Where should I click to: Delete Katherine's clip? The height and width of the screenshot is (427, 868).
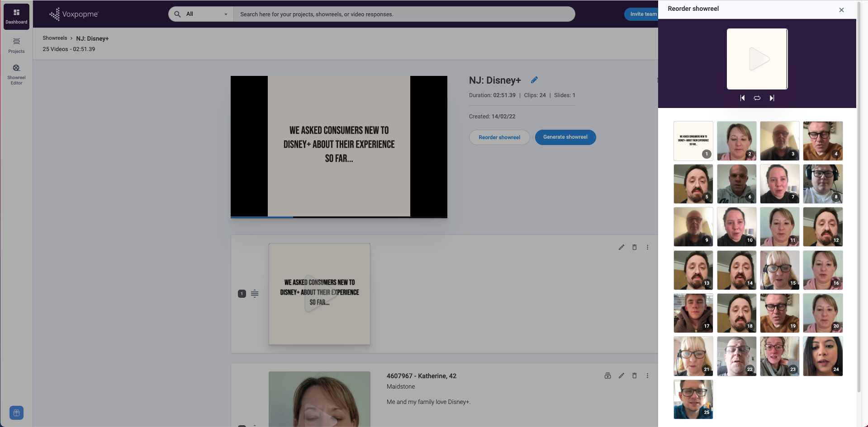click(x=635, y=375)
